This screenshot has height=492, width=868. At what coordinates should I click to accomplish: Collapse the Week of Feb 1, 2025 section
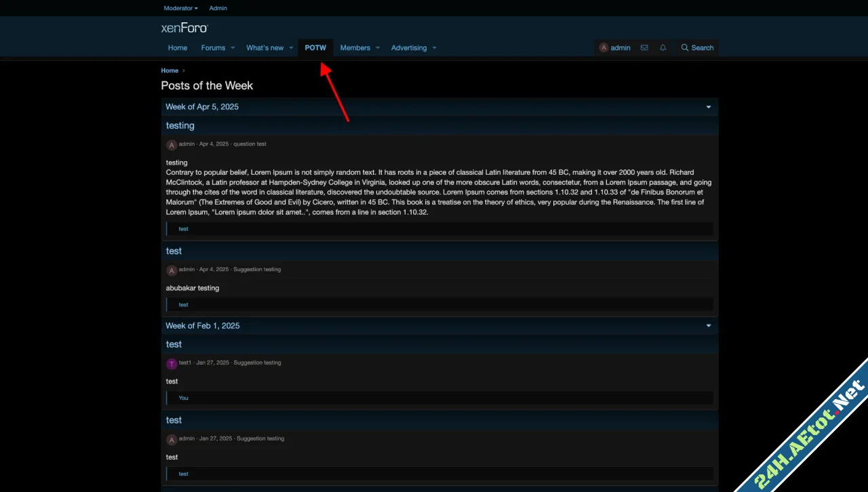tap(708, 325)
